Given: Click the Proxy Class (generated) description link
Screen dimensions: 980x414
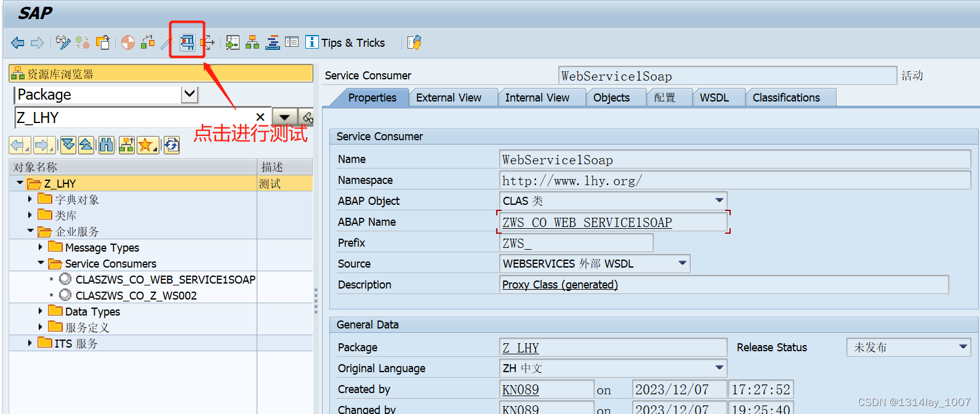Looking at the screenshot, I should 560,285.
